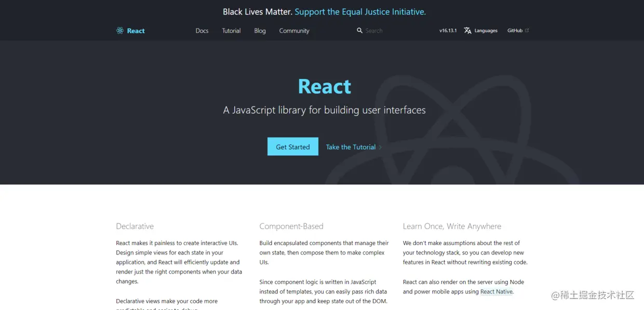Click the search magnifier icon
Viewport: 644px width, 310px height.
tap(359, 31)
